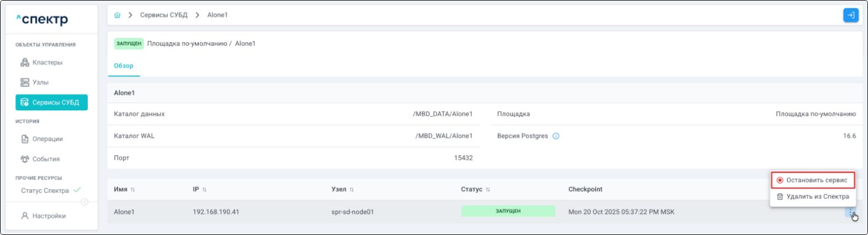Go to Узлы section
Viewport: 868px width, 235px height.
coord(40,82)
